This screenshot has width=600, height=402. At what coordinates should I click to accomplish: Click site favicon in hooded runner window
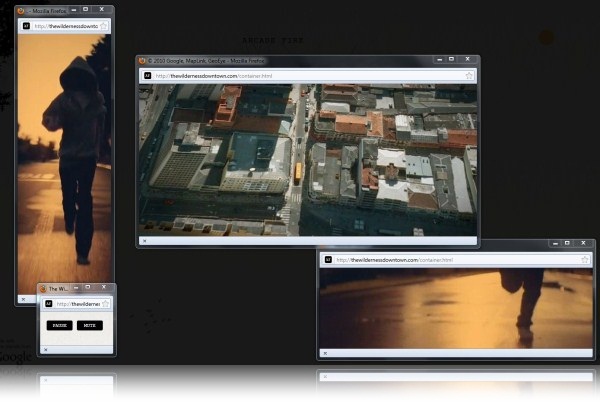click(x=27, y=26)
